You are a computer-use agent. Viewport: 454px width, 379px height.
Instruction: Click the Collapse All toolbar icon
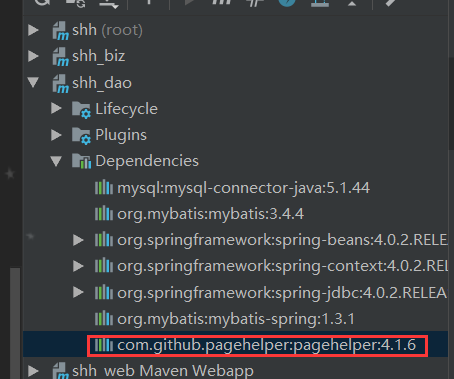tap(352, 3)
